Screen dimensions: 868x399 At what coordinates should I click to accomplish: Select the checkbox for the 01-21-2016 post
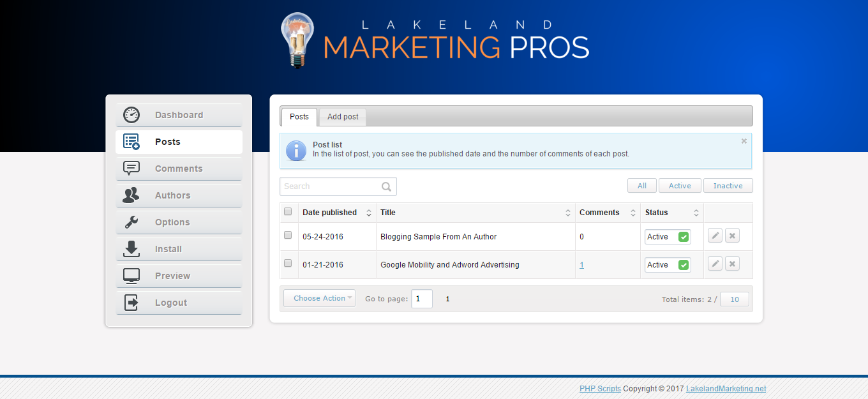(288, 264)
